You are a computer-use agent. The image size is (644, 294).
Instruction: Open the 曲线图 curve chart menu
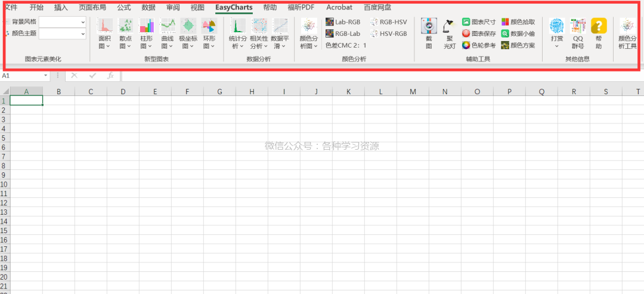[x=167, y=33]
